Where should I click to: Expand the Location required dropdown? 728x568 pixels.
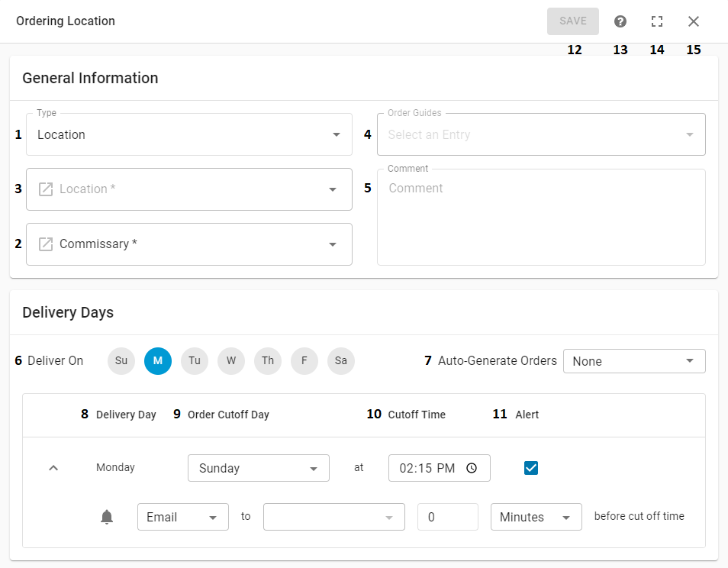333,189
